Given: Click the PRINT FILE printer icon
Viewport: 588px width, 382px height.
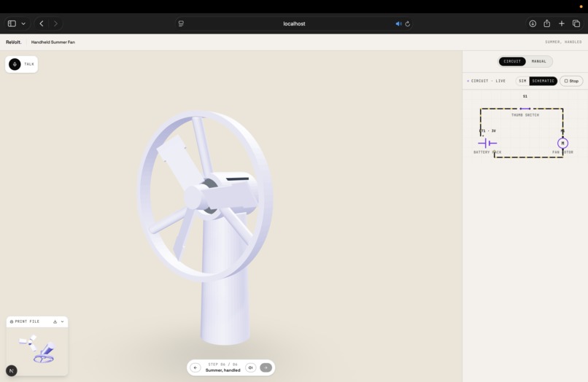Looking at the screenshot, I should (x=12, y=321).
